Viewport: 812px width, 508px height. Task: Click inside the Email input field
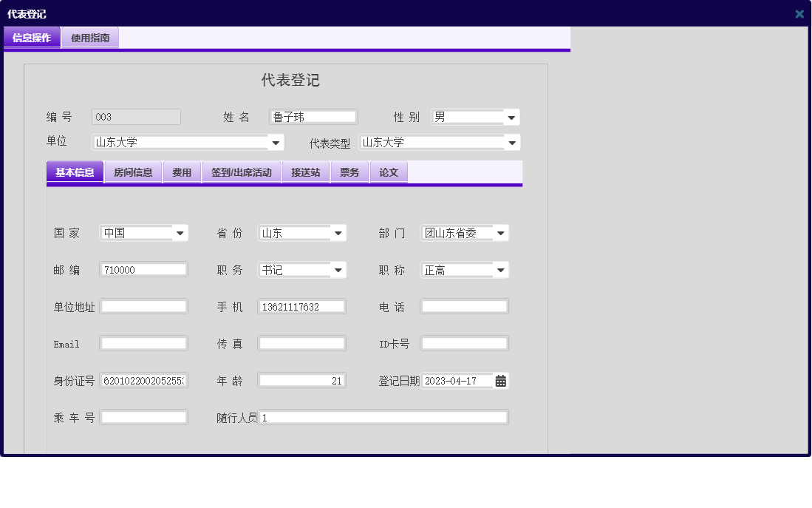[143, 342]
